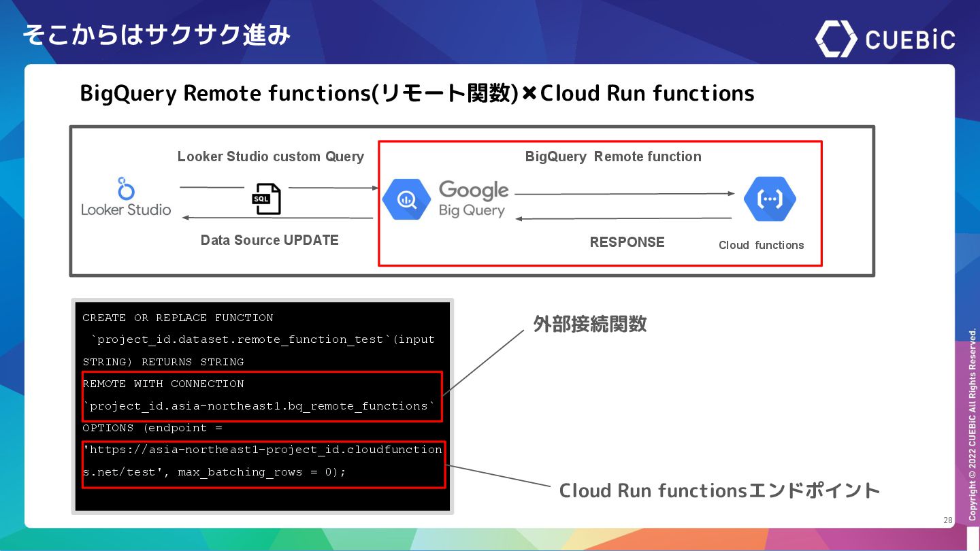980x551 pixels.
Task: Select the slide title そこからはサクサク進み
Action: (x=157, y=34)
